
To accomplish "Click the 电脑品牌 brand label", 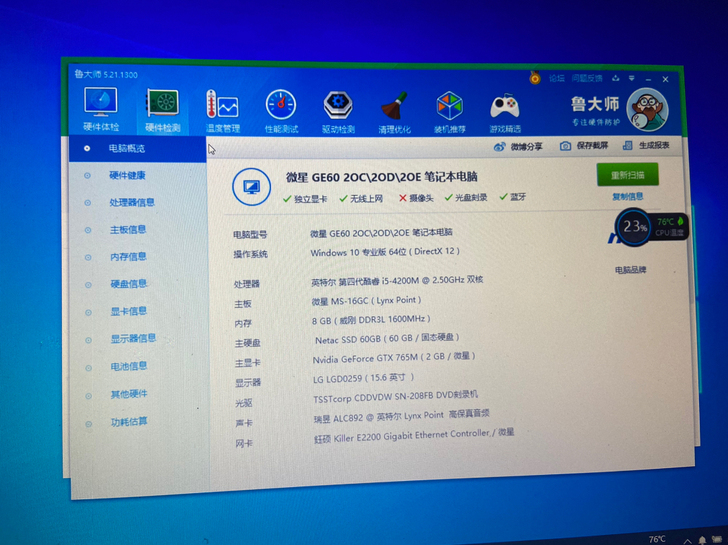I will (x=630, y=270).
